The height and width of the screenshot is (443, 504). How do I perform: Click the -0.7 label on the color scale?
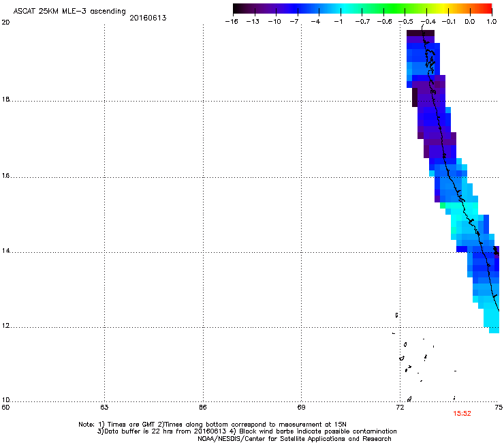click(362, 22)
